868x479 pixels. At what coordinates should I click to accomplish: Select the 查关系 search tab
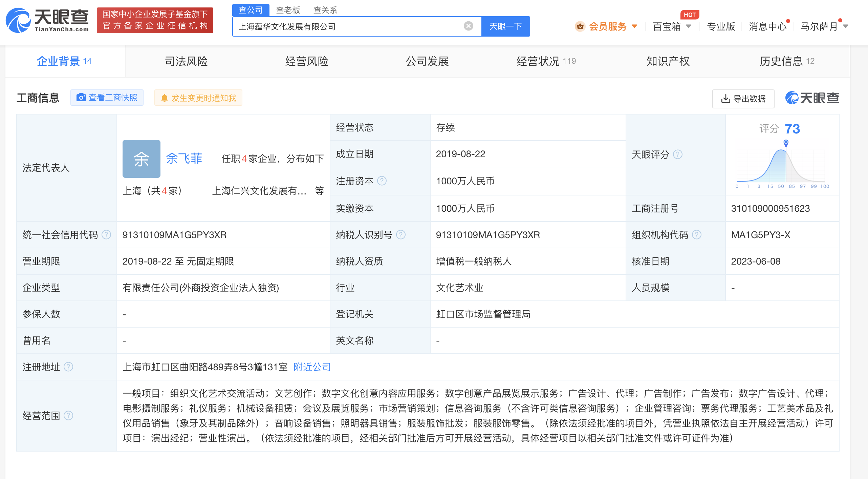click(x=325, y=10)
